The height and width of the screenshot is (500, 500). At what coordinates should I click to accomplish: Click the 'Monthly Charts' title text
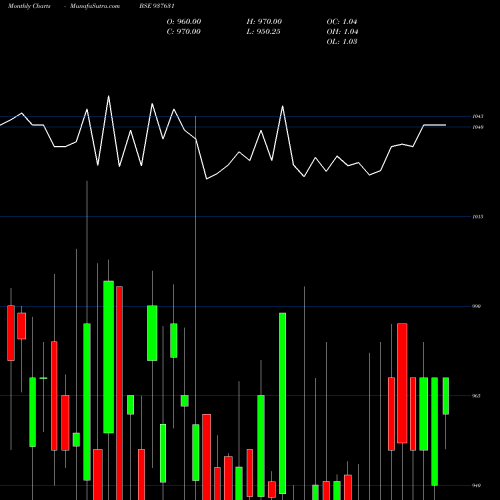pos(29,6)
